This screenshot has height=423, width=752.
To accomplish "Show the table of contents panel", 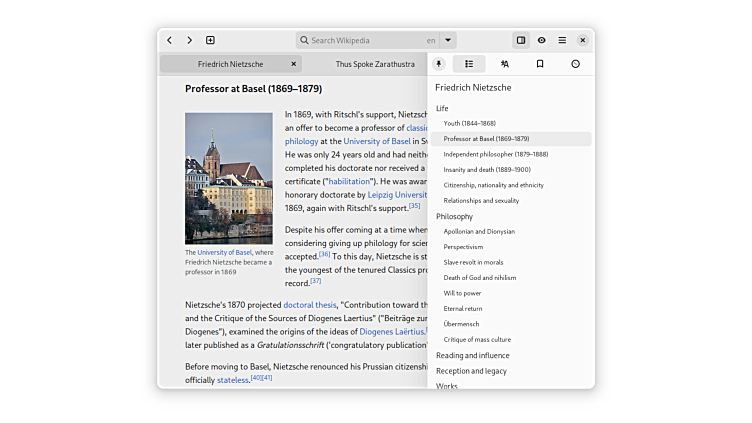I will coord(469,64).
